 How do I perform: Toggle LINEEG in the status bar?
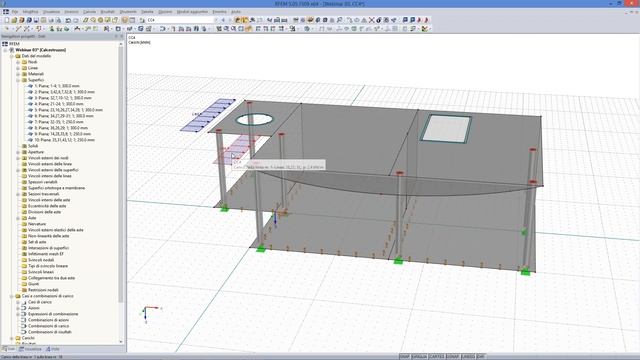[468, 357]
